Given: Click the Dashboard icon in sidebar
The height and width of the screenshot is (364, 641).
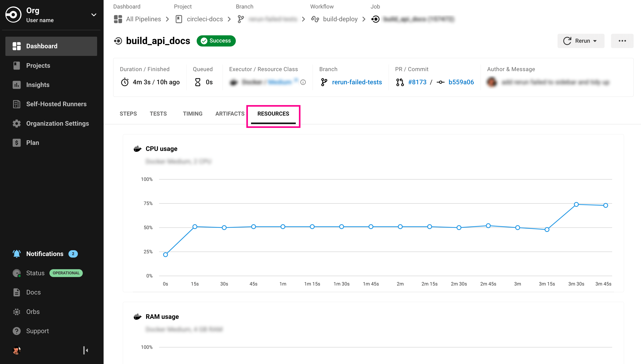Looking at the screenshot, I should tap(16, 46).
